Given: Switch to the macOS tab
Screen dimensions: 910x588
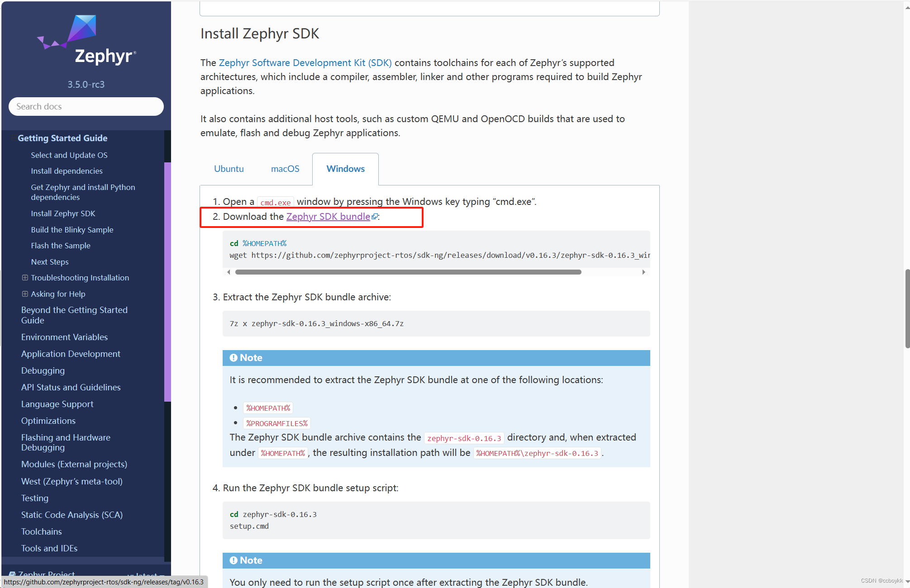Looking at the screenshot, I should [x=285, y=169].
